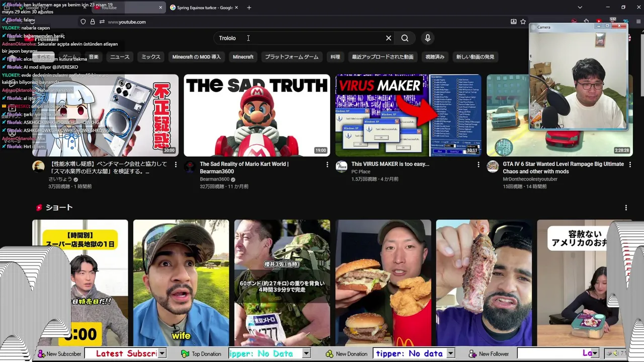The width and height of the screenshot is (644, 362).
Task: Open the Short showing grilled steak
Action: click(484, 283)
